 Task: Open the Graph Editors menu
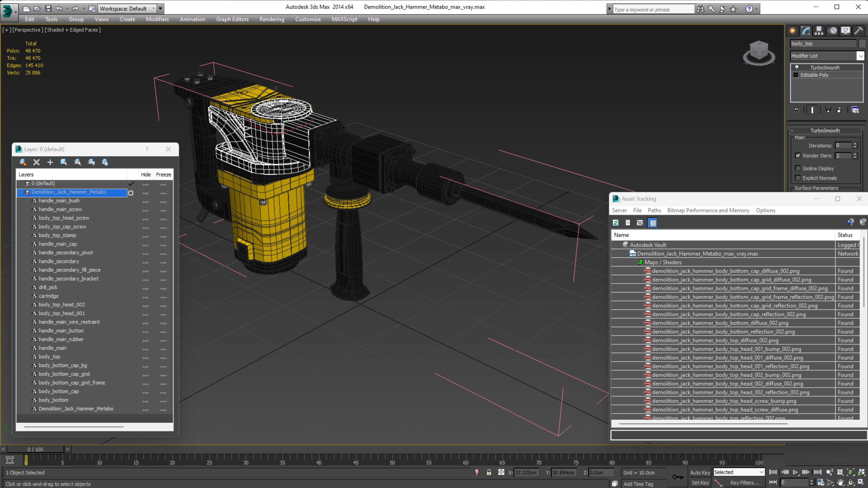(232, 19)
